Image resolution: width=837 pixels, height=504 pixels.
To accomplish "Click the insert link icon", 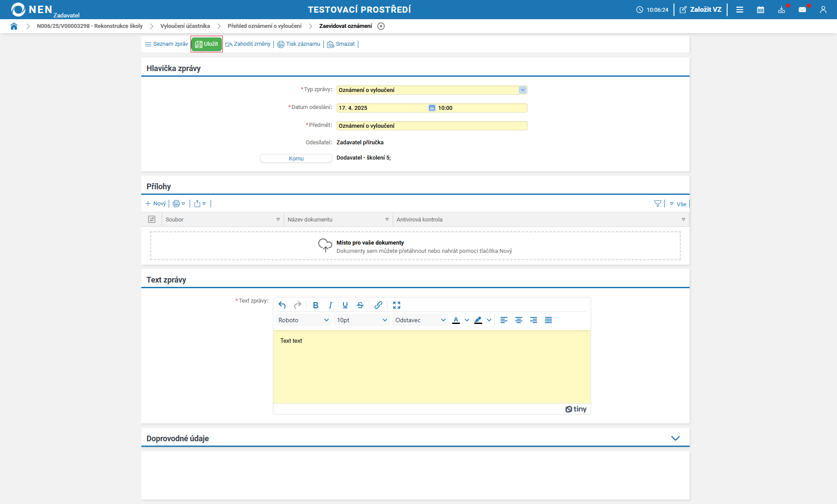I will (x=378, y=305).
